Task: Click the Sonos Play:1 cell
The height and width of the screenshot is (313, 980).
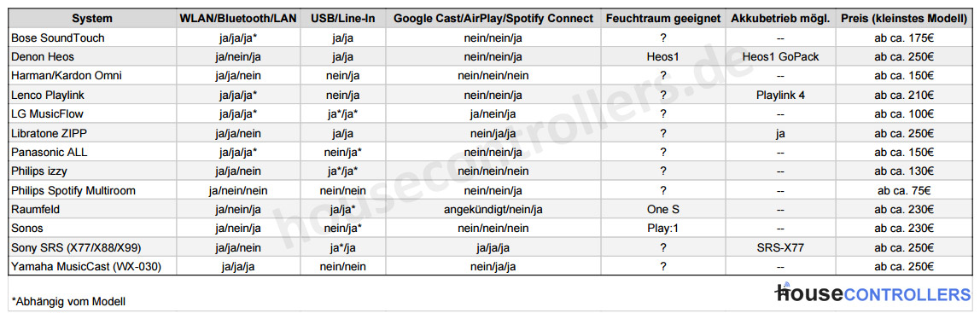Action: click(x=663, y=229)
